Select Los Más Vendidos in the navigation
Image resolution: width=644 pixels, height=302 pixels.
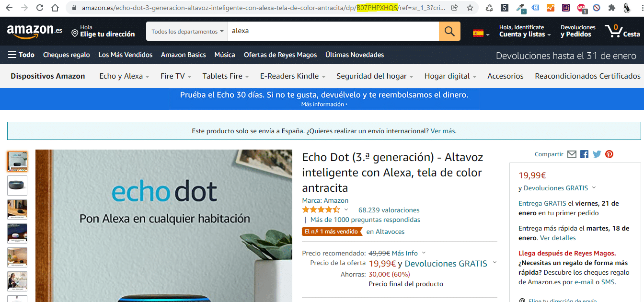point(125,55)
